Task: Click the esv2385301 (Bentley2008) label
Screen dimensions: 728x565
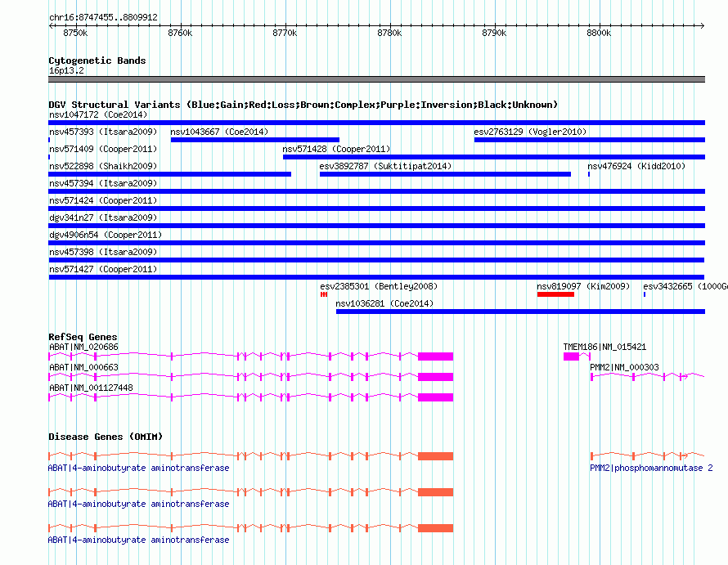Action: click(x=379, y=286)
